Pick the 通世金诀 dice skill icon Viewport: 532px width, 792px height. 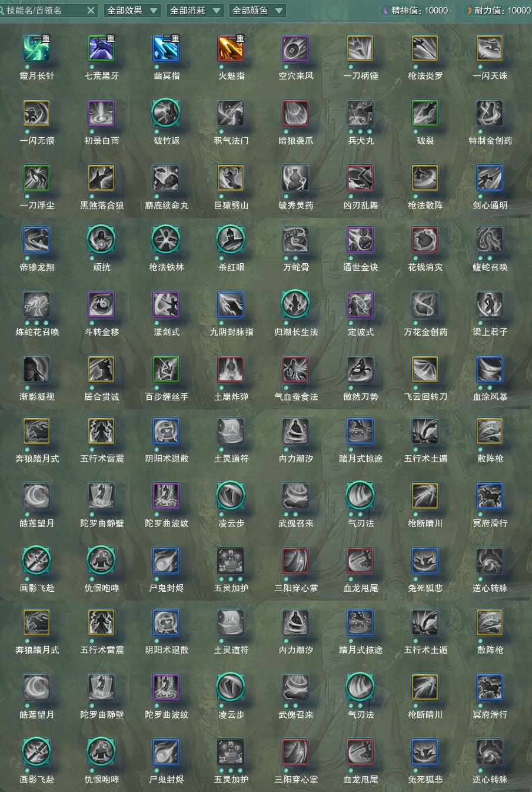coord(360,240)
